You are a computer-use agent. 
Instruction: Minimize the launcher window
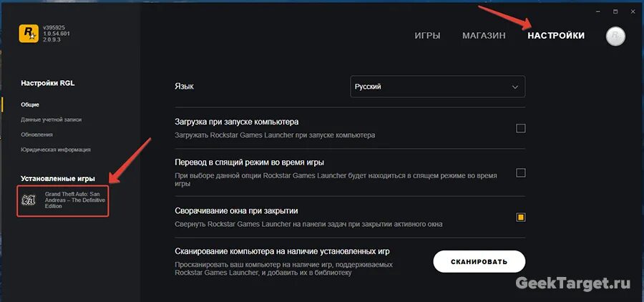[598, 11]
